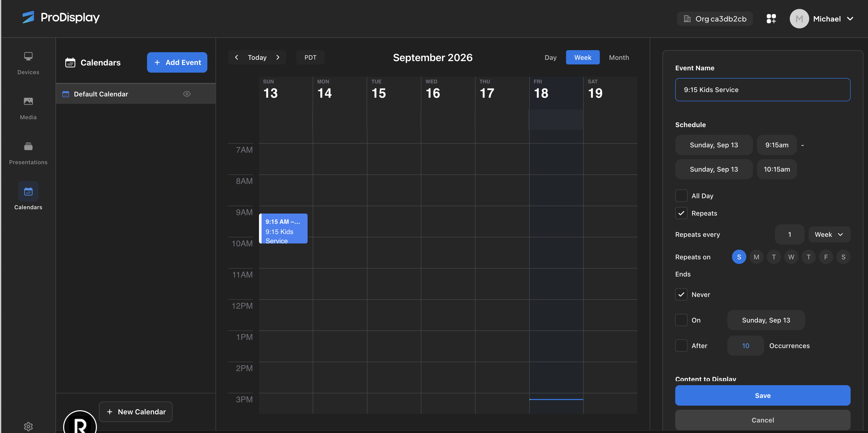Open the 9:15 Kids Service event
868x433 pixels.
coord(283,228)
